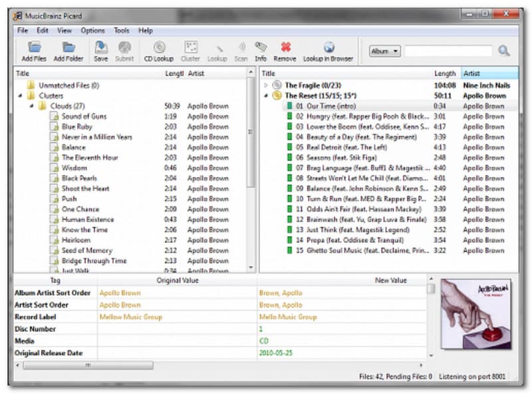
Task: Sort right pane by Length column header
Action: 445,73
